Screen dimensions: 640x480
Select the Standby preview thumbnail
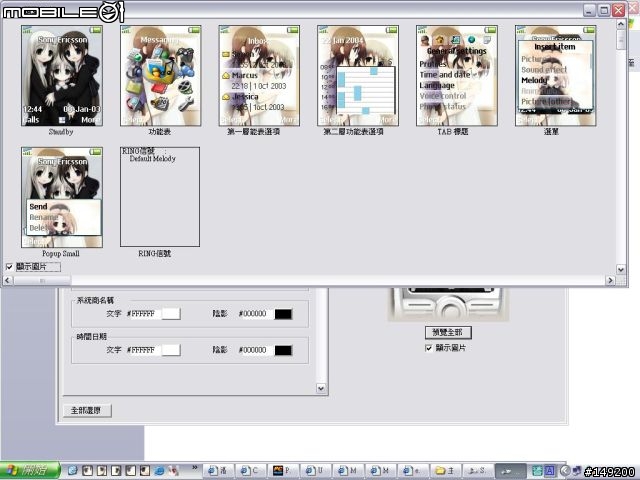tap(62, 76)
